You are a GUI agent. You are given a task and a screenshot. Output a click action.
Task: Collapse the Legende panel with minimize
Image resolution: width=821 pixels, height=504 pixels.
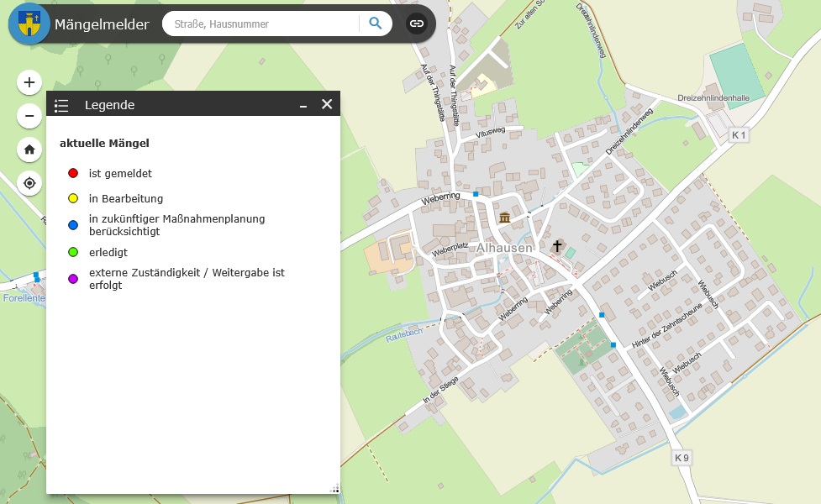pos(303,105)
